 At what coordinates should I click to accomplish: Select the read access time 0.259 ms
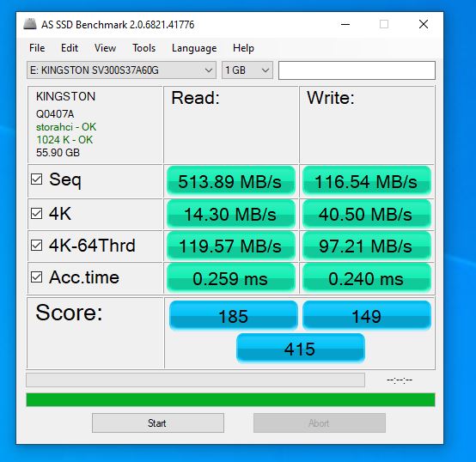pyautogui.click(x=231, y=278)
